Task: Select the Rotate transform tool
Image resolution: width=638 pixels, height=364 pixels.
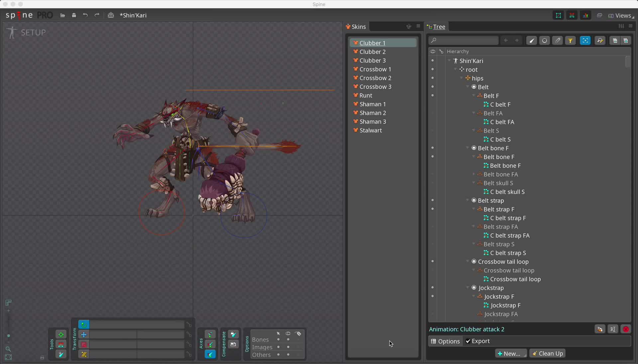Action: [x=84, y=324]
